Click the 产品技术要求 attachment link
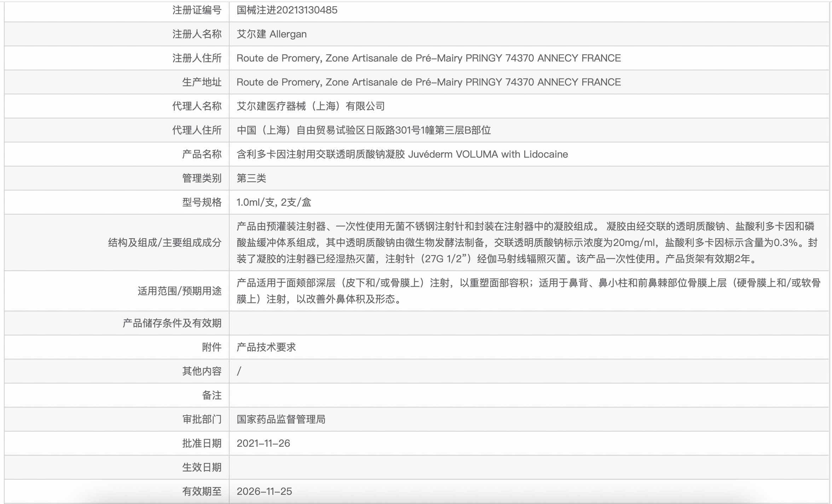 (266, 347)
